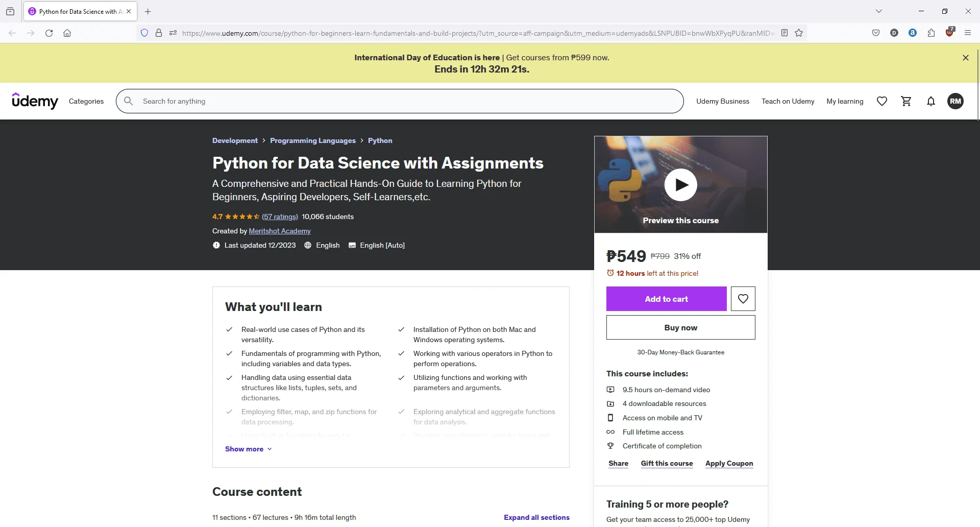Viewport: 980px width, 527px height.
Task: Click the page vertical scrollbar
Action: point(977,84)
